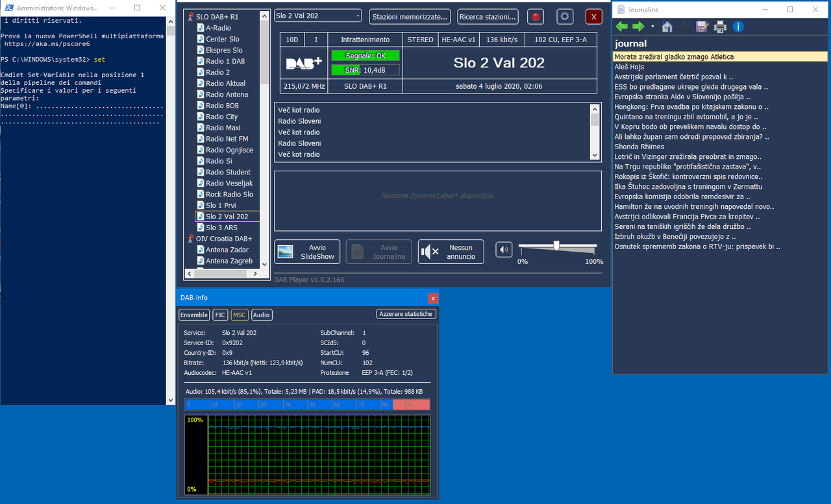Select Ekspres Slo station
The image size is (831, 504).
(224, 50)
